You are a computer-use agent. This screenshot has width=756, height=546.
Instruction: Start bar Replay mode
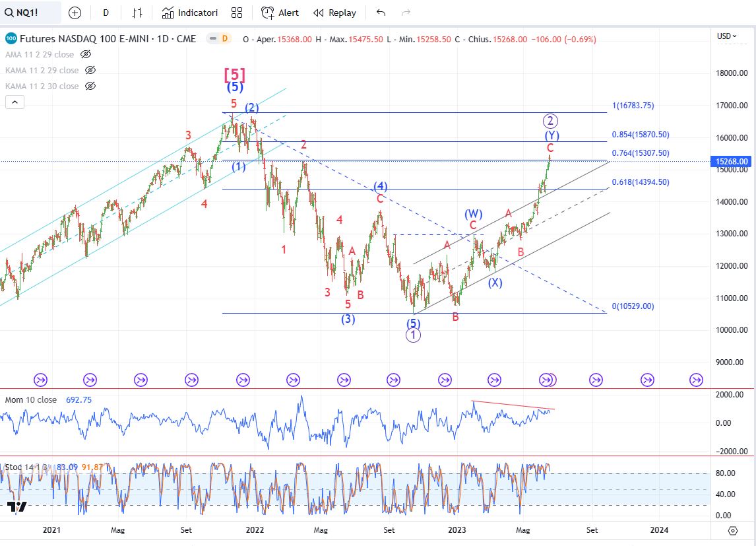334,13
